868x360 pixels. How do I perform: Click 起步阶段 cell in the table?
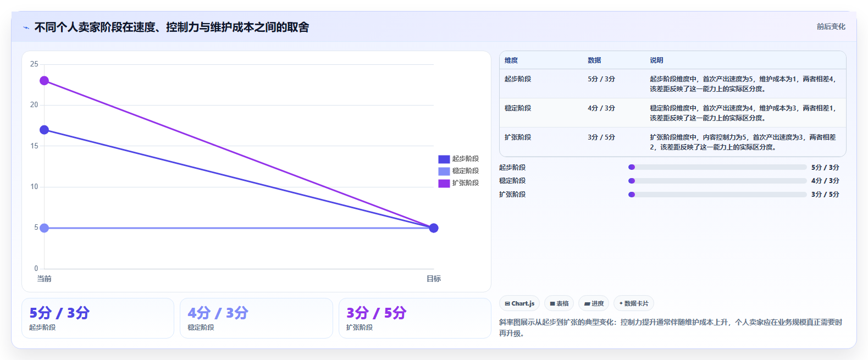click(518, 79)
